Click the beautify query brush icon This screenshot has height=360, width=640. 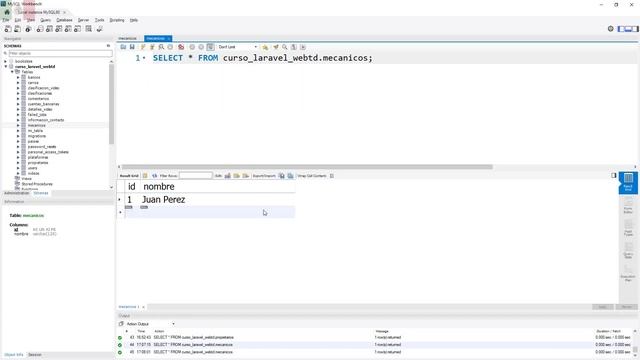click(276, 47)
